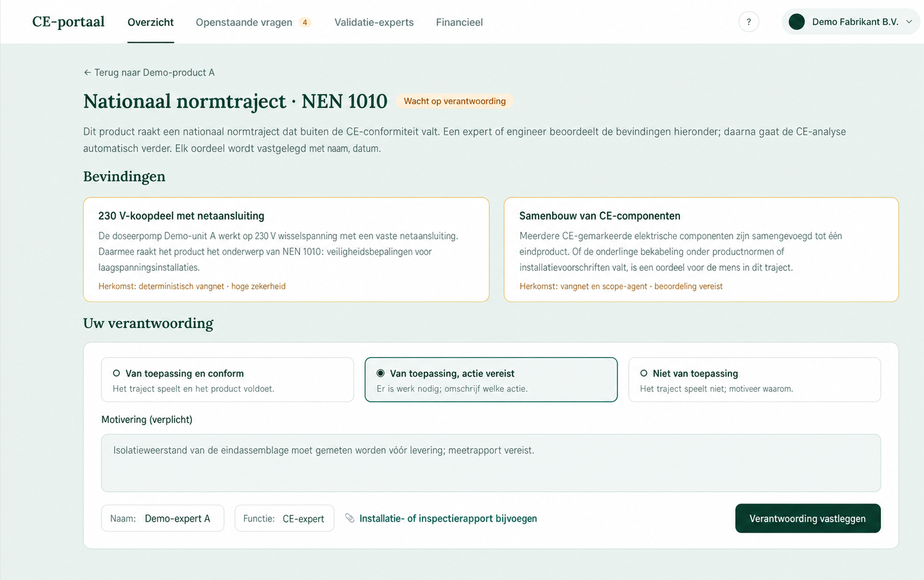Edit the Functie field
This screenshot has width=924, height=580.
click(x=284, y=518)
